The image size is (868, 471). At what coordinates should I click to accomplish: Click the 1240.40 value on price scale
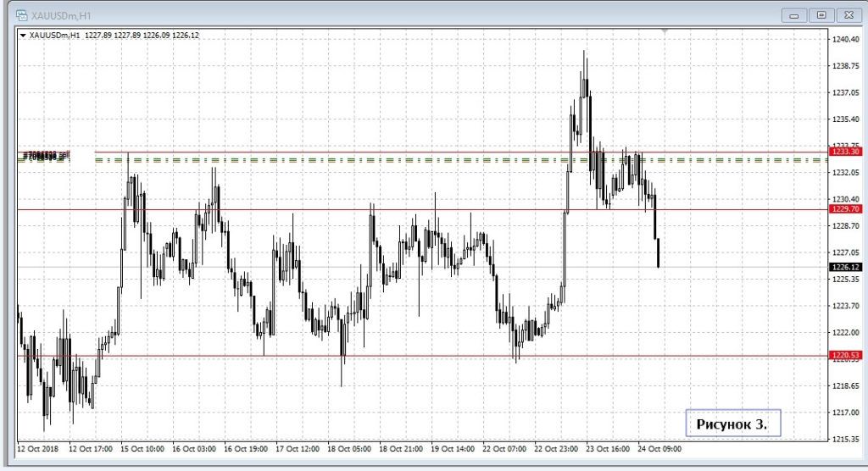click(847, 39)
